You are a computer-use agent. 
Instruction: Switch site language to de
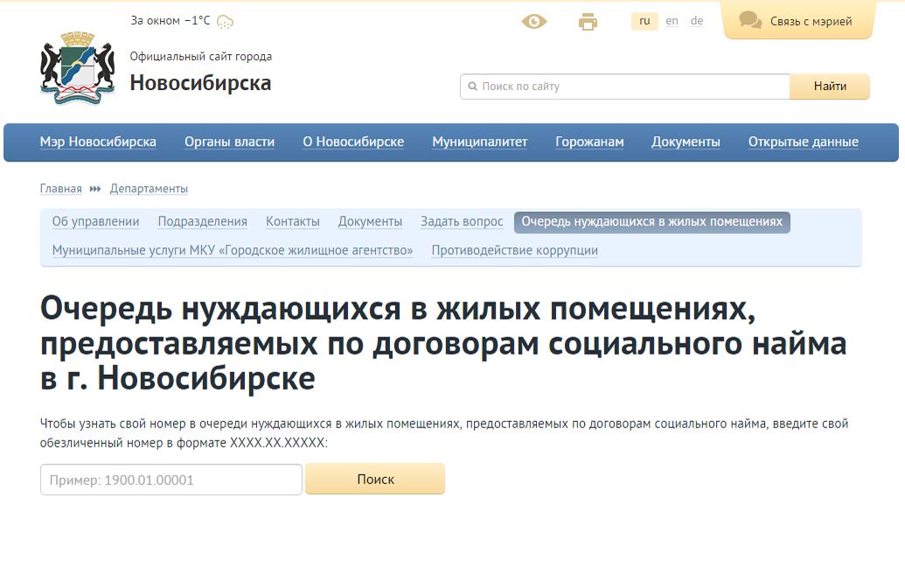click(696, 21)
